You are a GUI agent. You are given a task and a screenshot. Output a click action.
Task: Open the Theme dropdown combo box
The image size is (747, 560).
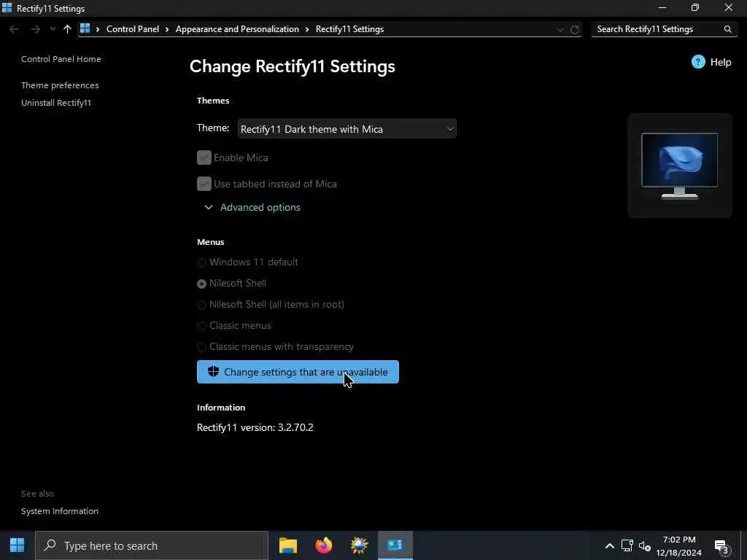point(347,129)
